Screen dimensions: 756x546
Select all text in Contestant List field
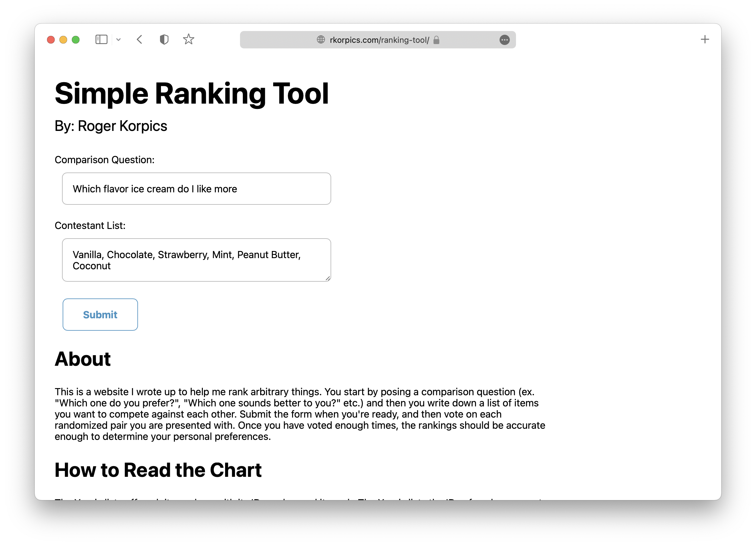(x=197, y=259)
